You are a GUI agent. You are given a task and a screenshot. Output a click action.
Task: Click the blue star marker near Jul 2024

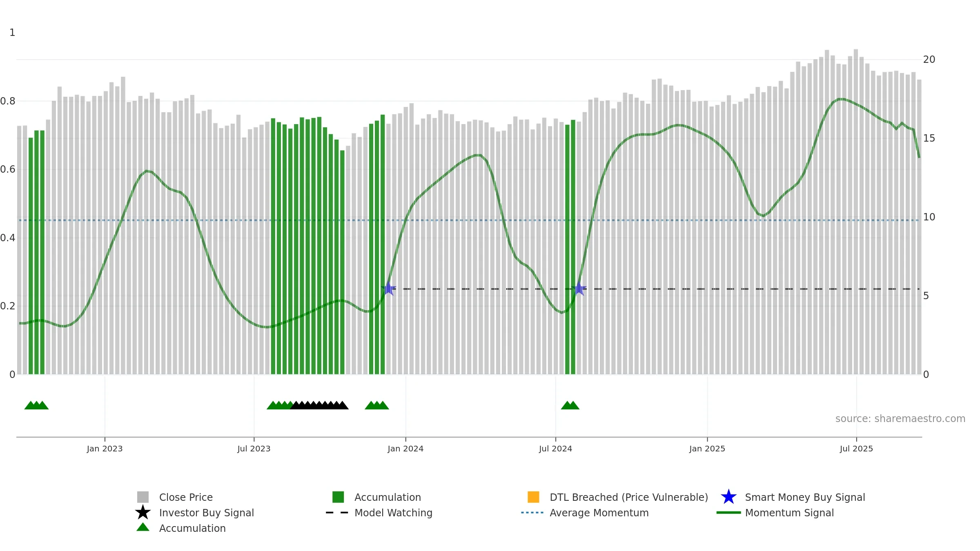pos(579,289)
